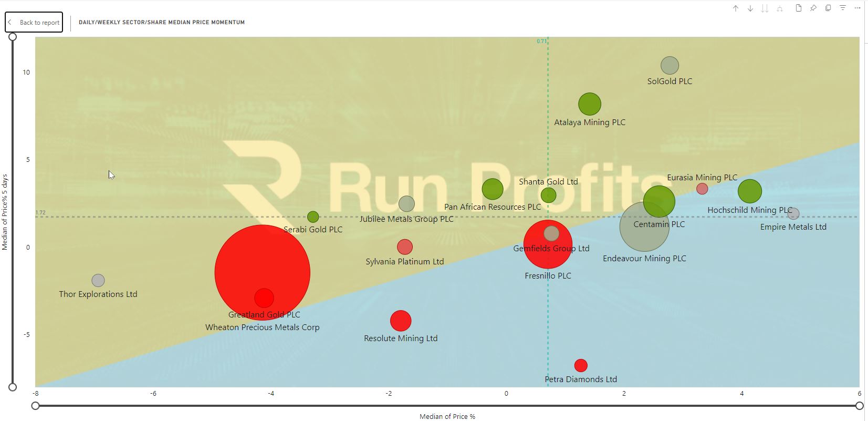This screenshot has height=421, width=868.
Task: Click the left handle of the horizontal zoom slider
Action: pyautogui.click(x=35, y=406)
